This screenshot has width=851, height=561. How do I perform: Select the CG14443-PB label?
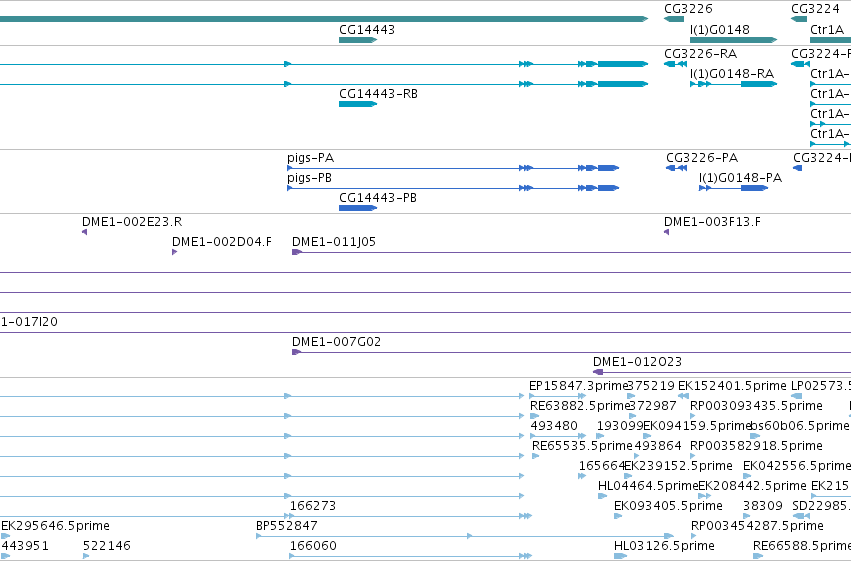378,198
